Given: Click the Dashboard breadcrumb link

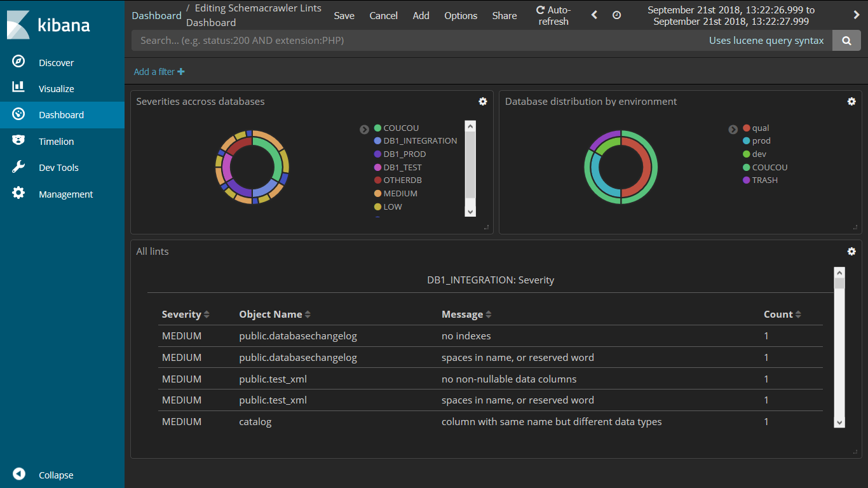Looking at the screenshot, I should [156, 15].
